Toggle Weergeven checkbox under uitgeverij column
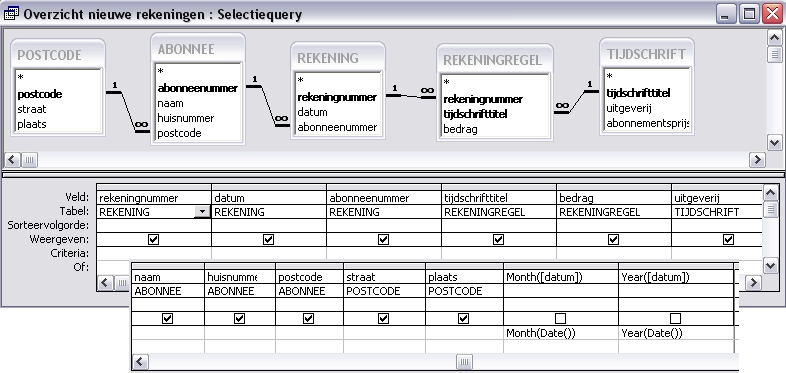 point(728,240)
